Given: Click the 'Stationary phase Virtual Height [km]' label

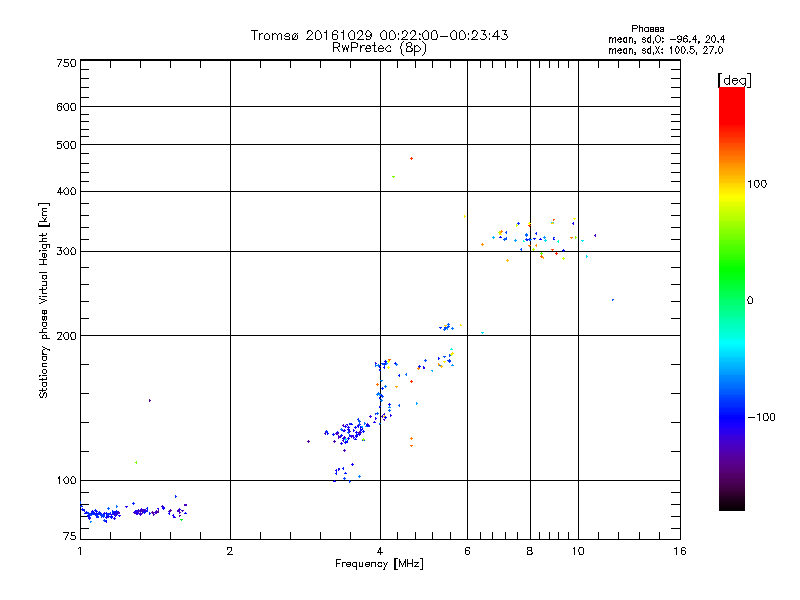Looking at the screenshot, I should (44, 300).
